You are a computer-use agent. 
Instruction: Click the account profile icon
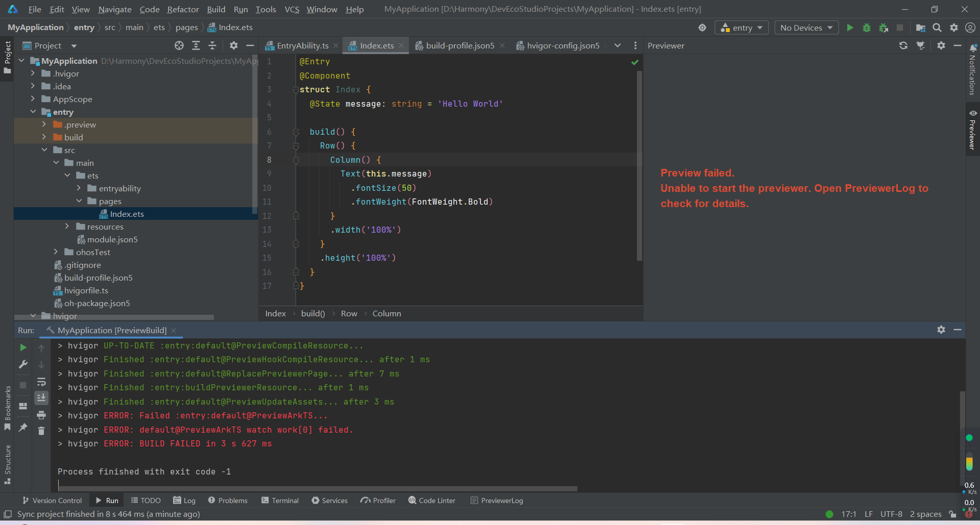(x=970, y=28)
